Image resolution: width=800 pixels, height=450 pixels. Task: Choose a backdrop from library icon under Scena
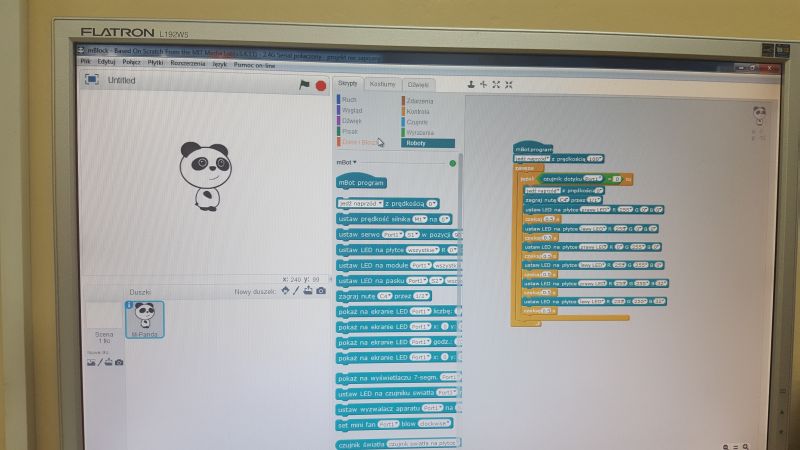91,362
